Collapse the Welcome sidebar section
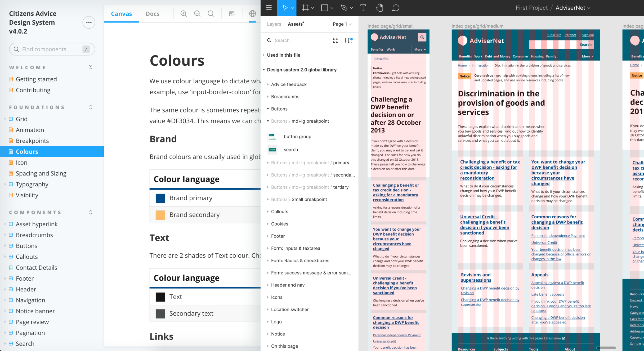This screenshot has width=644, height=351. point(91,67)
